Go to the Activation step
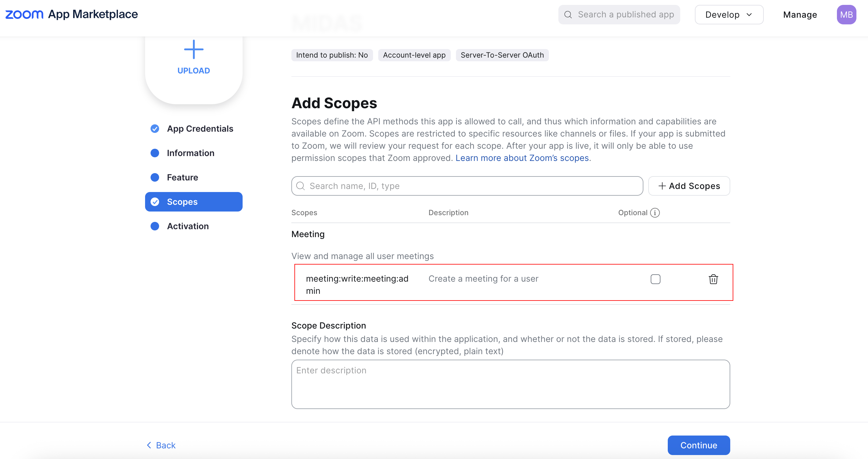Screen dimensions: 868x459 tap(194, 226)
